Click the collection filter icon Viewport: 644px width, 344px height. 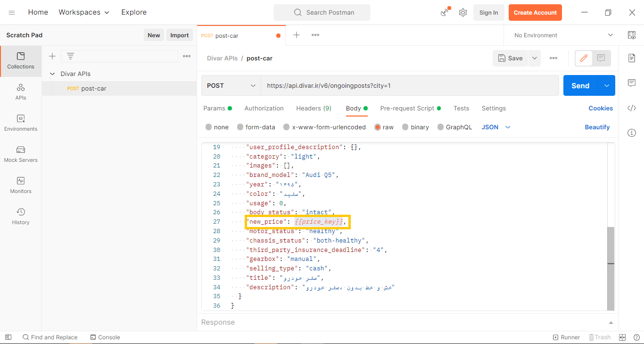tap(70, 56)
